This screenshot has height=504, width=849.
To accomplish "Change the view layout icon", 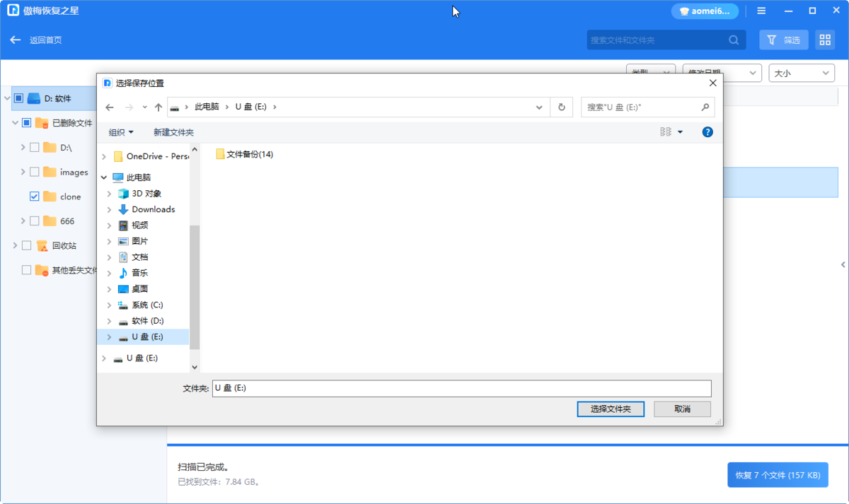I will 666,132.
